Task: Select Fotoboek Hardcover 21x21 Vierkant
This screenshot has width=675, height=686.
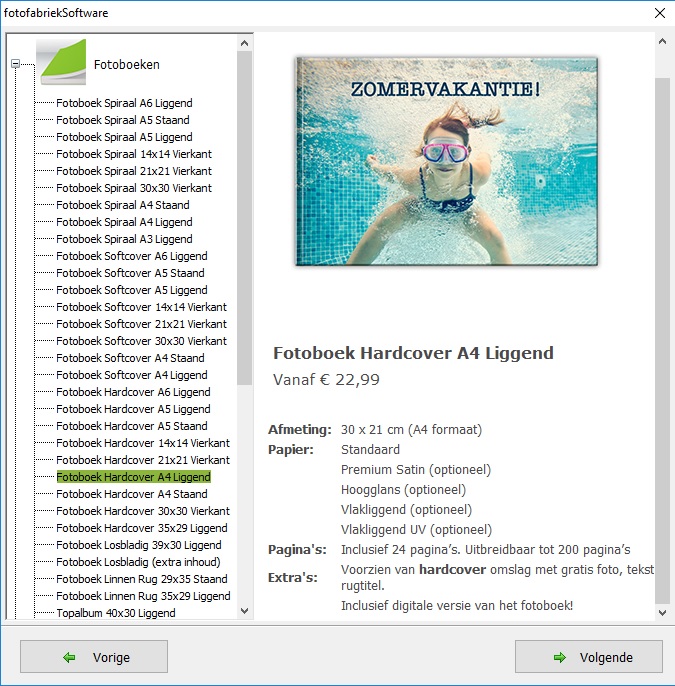Action: tap(142, 460)
